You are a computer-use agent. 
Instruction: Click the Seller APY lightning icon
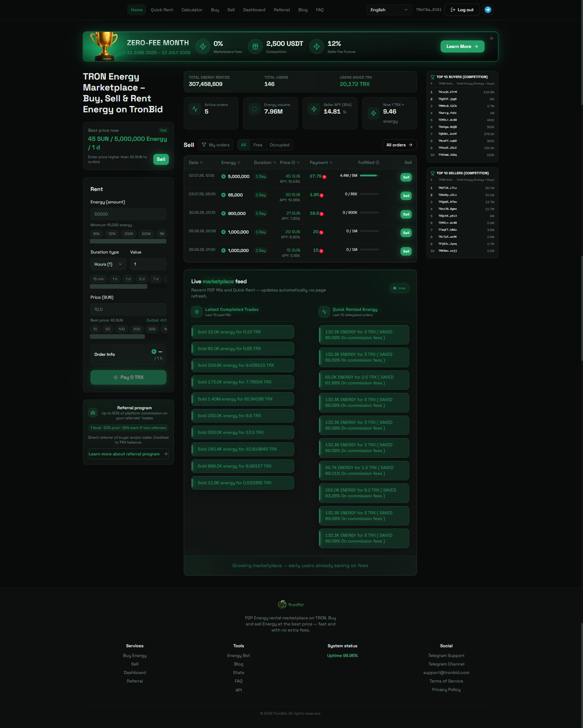(x=314, y=109)
